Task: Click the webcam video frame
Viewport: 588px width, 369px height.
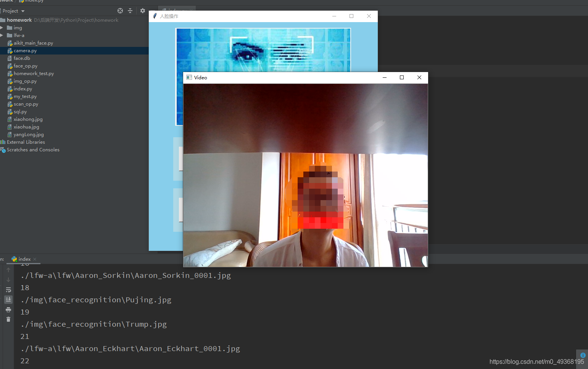Action: click(x=306, y=175)
